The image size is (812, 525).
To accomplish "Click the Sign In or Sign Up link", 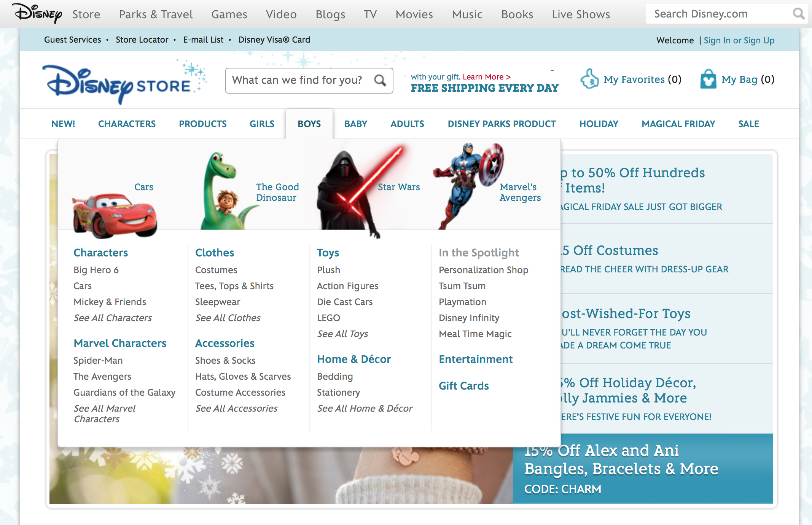I will (x=739, y=40).
